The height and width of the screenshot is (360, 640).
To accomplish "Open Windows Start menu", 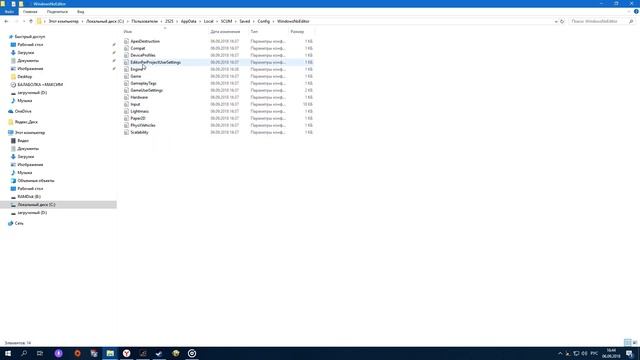I will pyautogui.click(x=8, y=353).
